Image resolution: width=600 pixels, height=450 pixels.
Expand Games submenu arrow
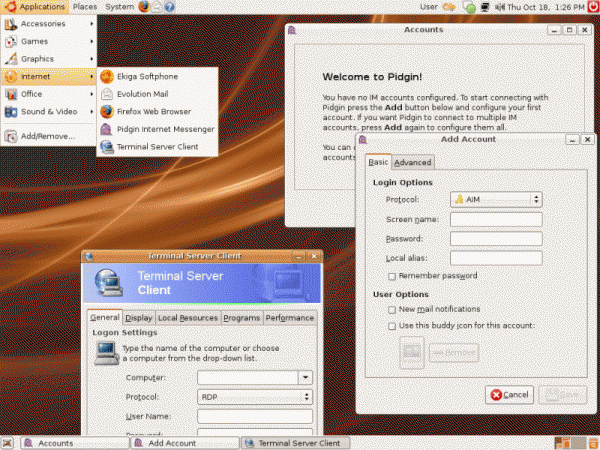tap(92, 41)
